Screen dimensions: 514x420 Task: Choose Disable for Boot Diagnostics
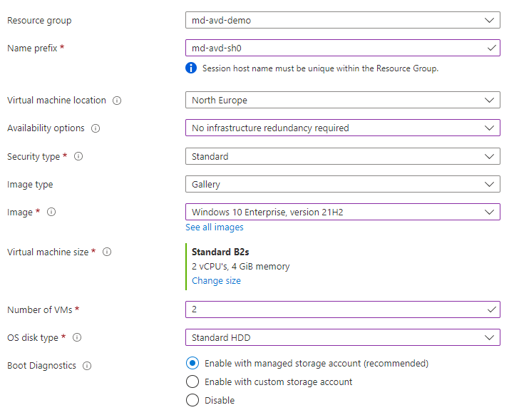(x=192, y=400)
